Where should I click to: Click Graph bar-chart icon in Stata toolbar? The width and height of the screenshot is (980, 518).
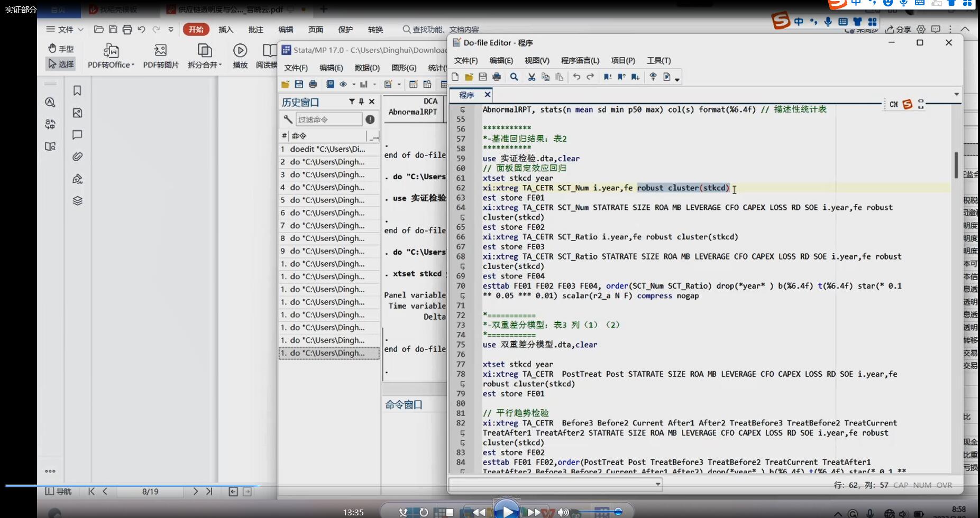click(x=364, y=84)
